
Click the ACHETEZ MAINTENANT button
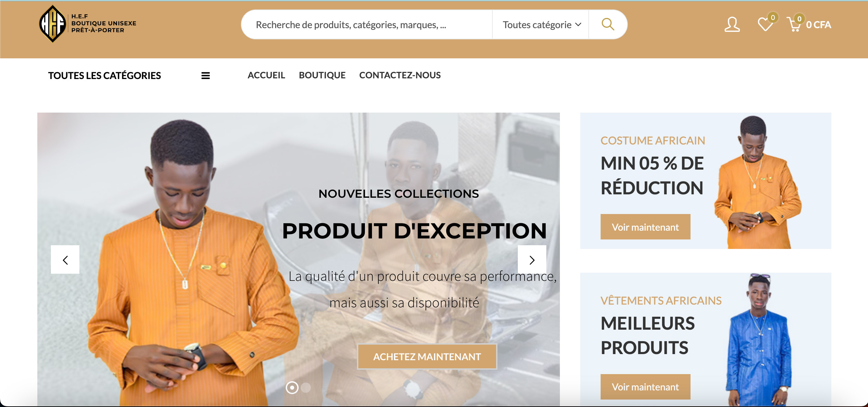point(427,356)
